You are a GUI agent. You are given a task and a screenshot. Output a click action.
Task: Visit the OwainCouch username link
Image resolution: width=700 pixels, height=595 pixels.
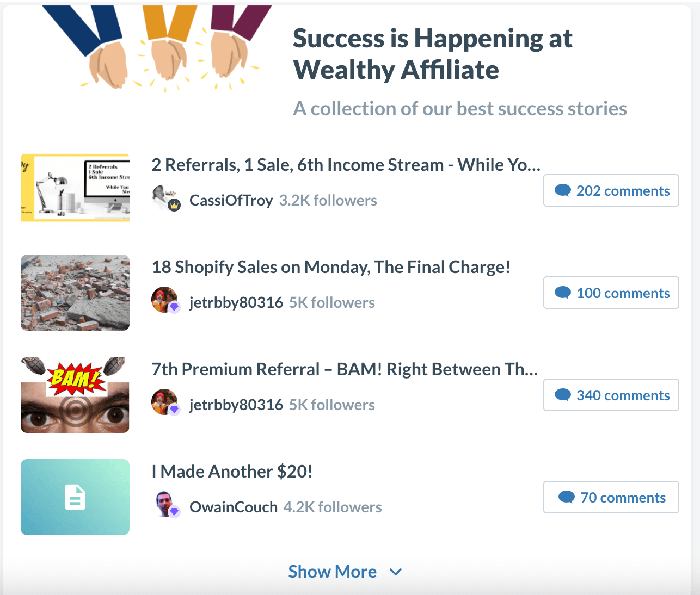click(234, 507)
